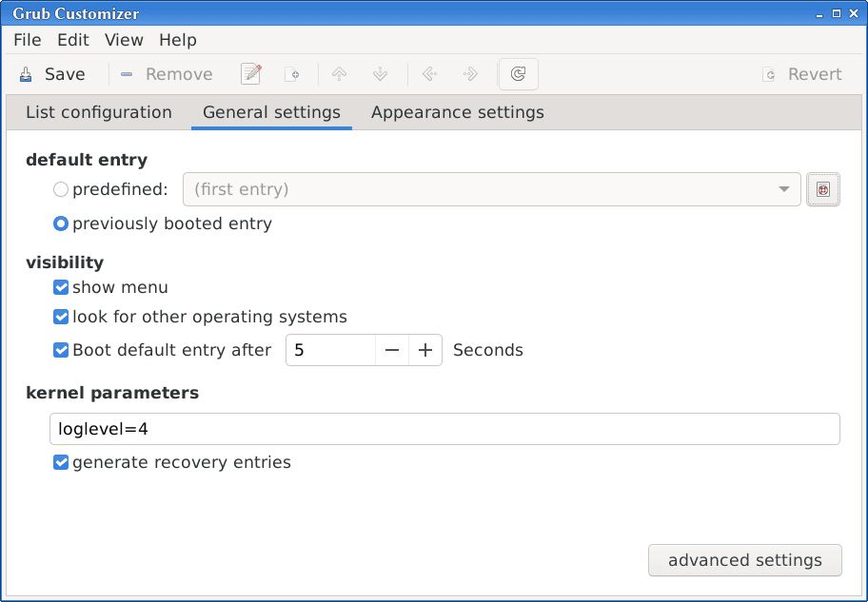Viewport: 868px width, 602px height.
Task: Click the move right arrow icon
Action: point(470,74)
